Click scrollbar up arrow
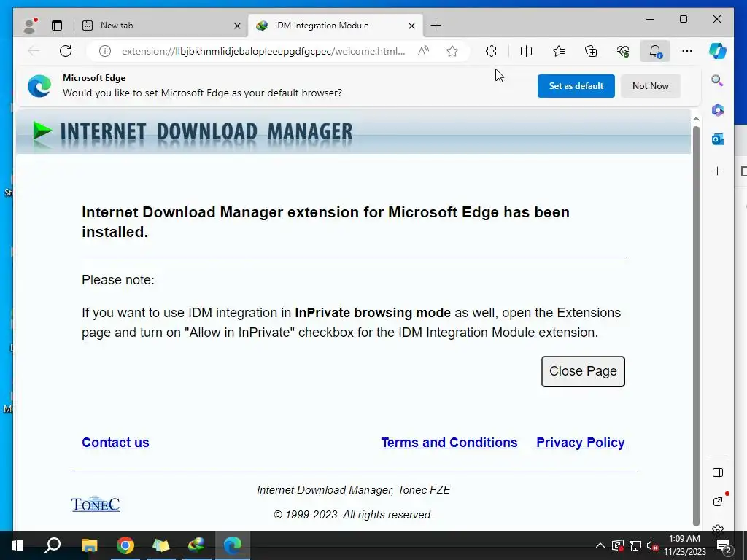This screenshot has width=747, height=560. click(x=696, y=118)
